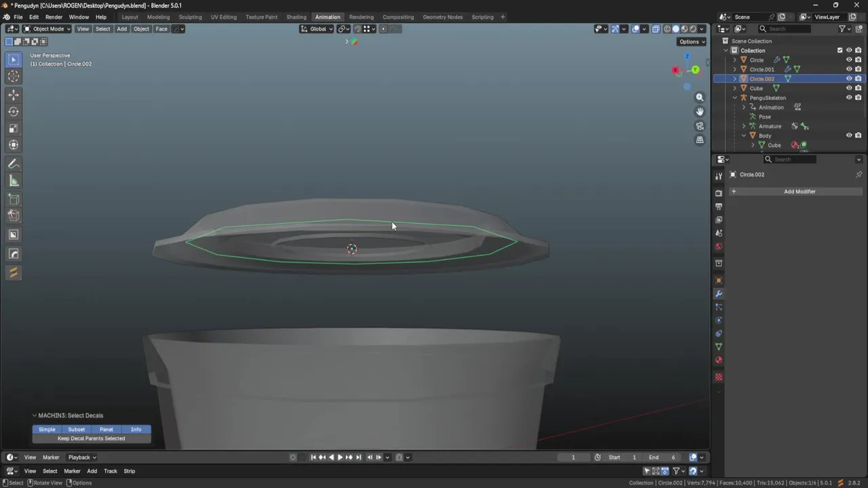Screen dimensions: 868x488
Task: Click the Play animation button
Action: pos(340,457)
